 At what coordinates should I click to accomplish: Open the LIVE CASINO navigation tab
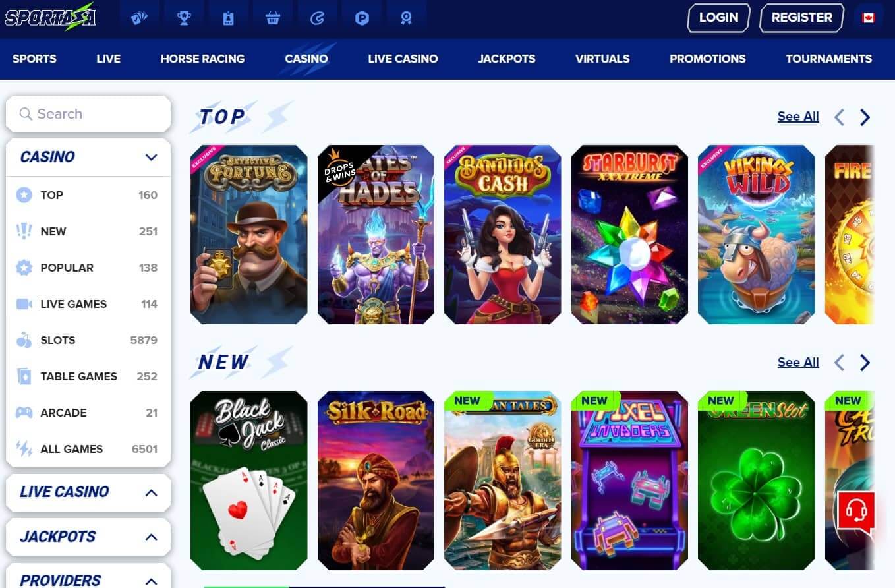[x=403, y=59]
